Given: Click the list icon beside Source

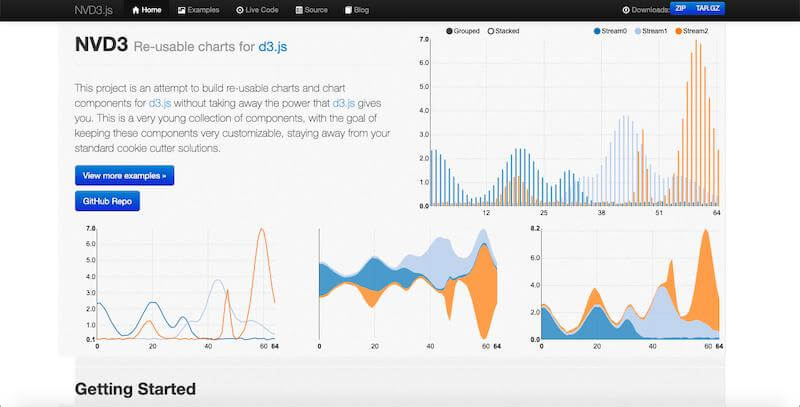Looking at the screenshot, I should [x=299, y=10].
